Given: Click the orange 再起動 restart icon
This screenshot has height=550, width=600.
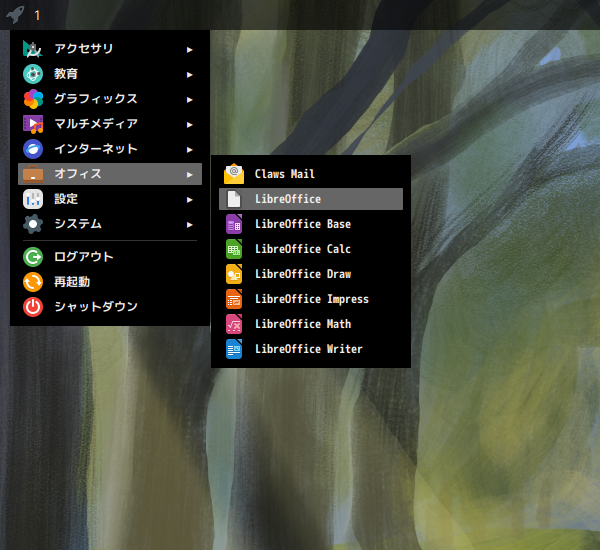Looking at the screenshot, I should tap(33, 282).
